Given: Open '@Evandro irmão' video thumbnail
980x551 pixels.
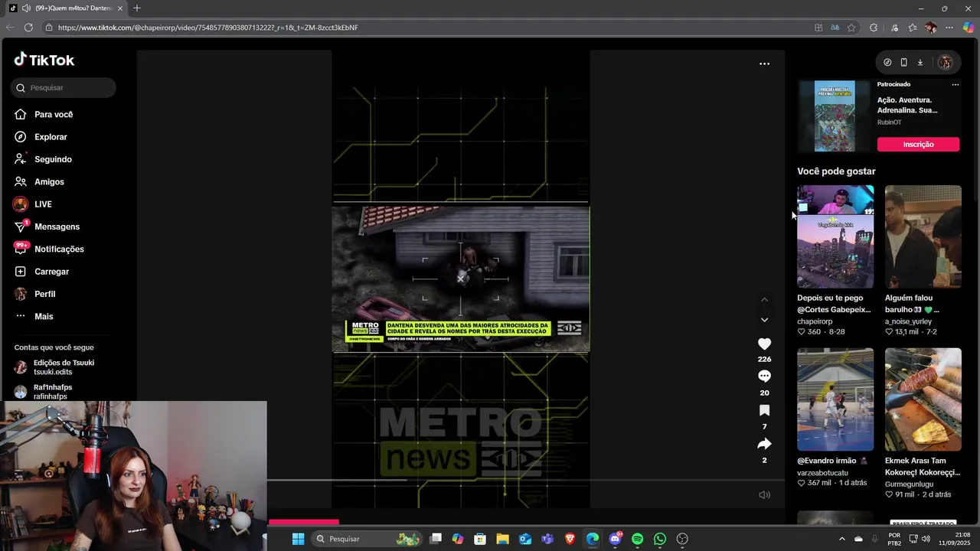Looking at the screenshot, I should [835, 399].
